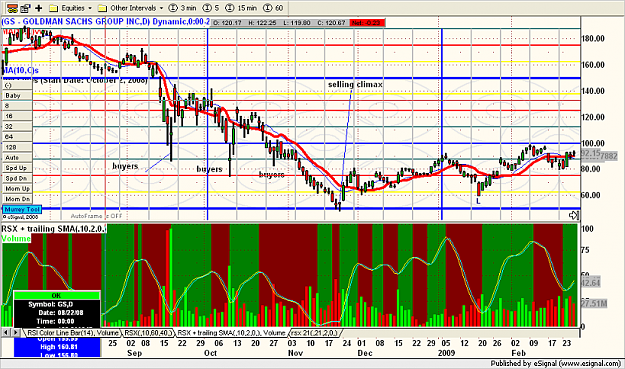Click the (-) Murrey button

pos(18,85)
